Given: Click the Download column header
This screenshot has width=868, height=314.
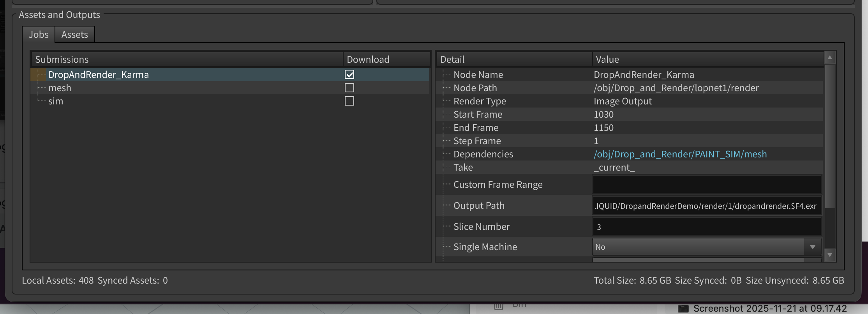Looking at the screenshot, I should pyautogui.click(x=386, y=59).
